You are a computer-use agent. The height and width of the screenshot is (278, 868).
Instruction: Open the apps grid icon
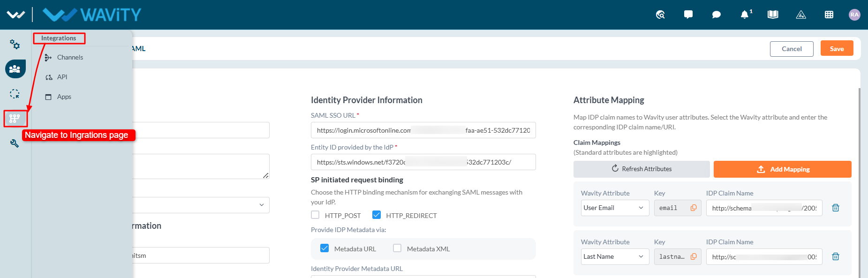(x=829, y=15)
